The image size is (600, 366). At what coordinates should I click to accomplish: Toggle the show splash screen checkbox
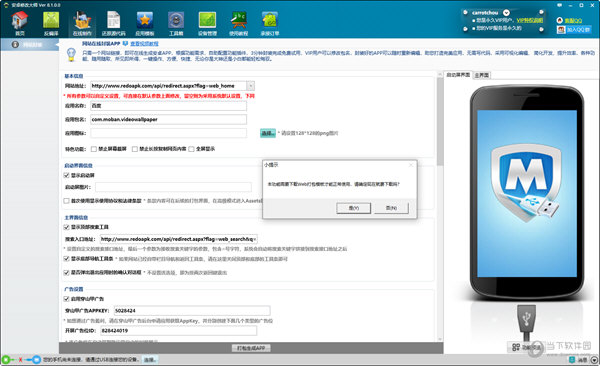coord(67,175)
